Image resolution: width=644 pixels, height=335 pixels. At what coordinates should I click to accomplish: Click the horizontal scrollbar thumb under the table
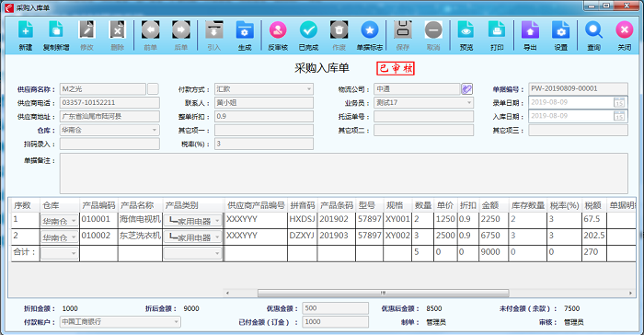point(384,293)
